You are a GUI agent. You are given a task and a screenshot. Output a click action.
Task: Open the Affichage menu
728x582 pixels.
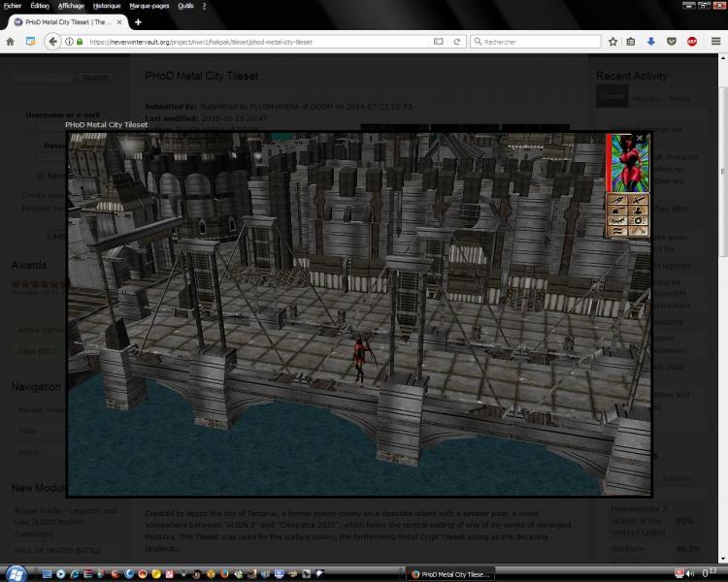click(x=71, y=6)
